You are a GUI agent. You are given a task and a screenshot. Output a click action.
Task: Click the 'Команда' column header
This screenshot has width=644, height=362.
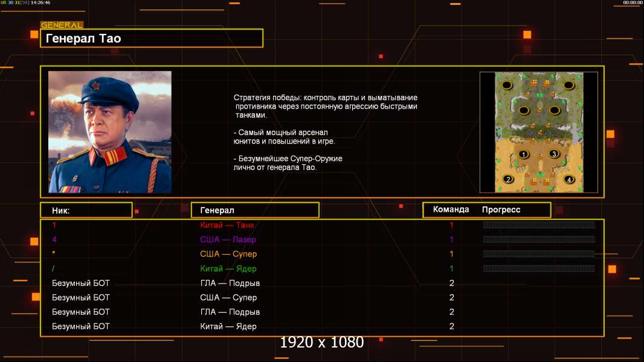click(451, 209)
